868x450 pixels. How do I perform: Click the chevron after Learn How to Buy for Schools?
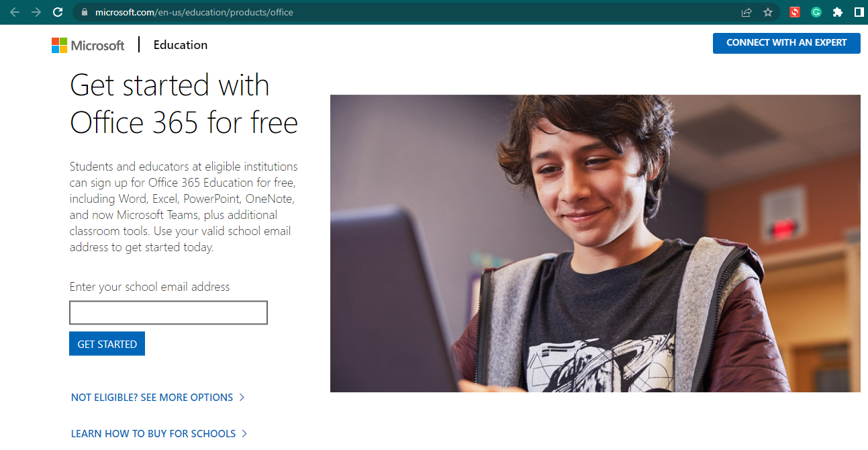click(244, 434)
